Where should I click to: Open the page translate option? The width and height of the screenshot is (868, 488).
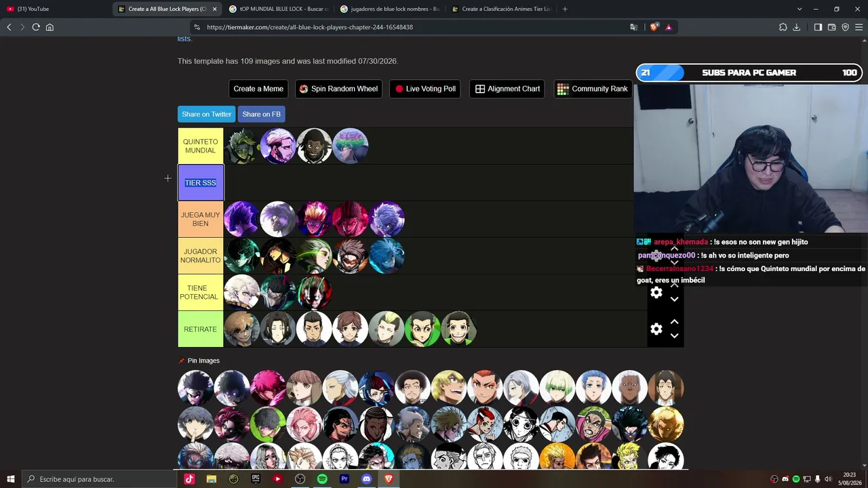[633, 27]
